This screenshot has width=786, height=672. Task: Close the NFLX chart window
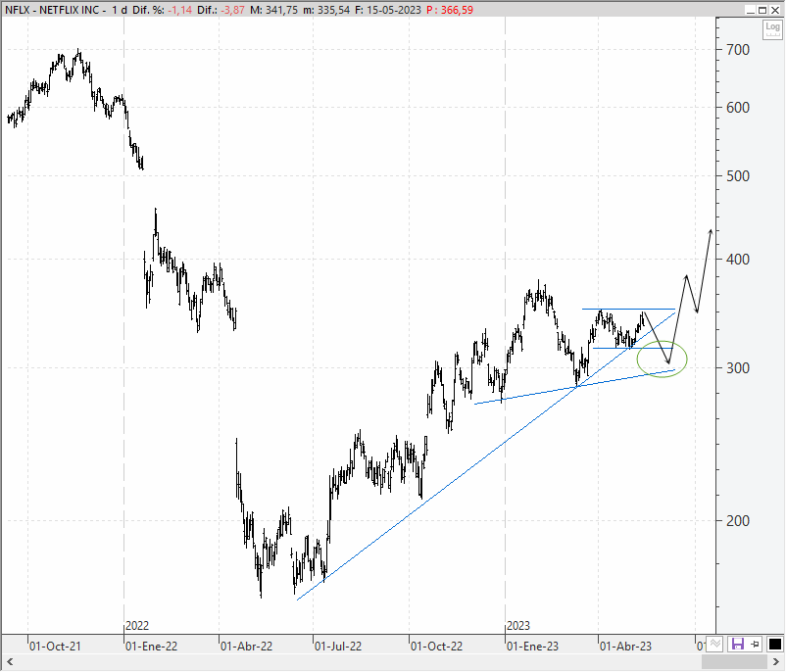click(775, 10)
